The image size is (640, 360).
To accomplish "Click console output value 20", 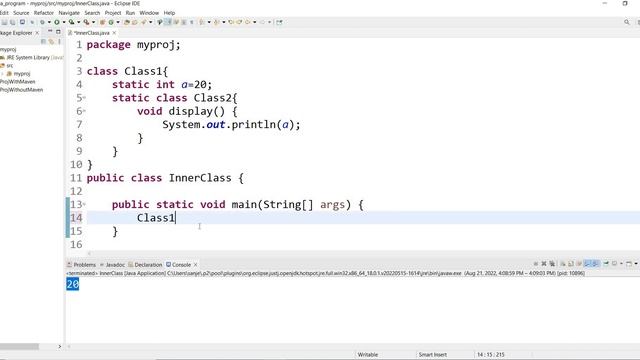I will pyautogui.click(x=73, y=284).
